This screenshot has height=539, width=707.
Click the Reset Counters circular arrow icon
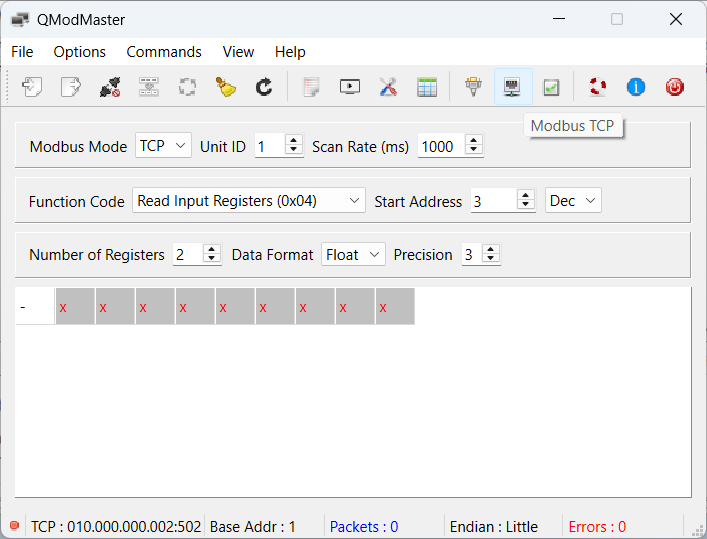tap(264, 87)
